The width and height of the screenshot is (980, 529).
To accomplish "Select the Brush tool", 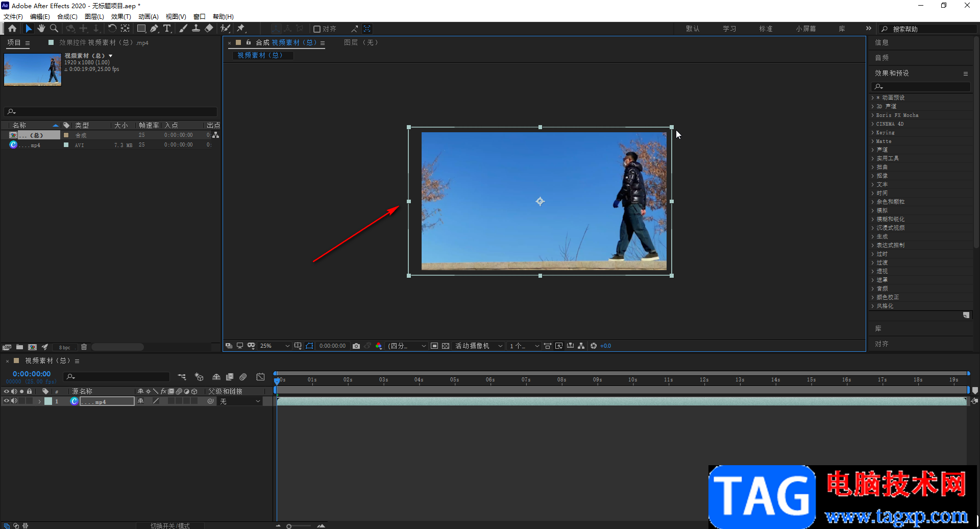I will coord(183,29).
